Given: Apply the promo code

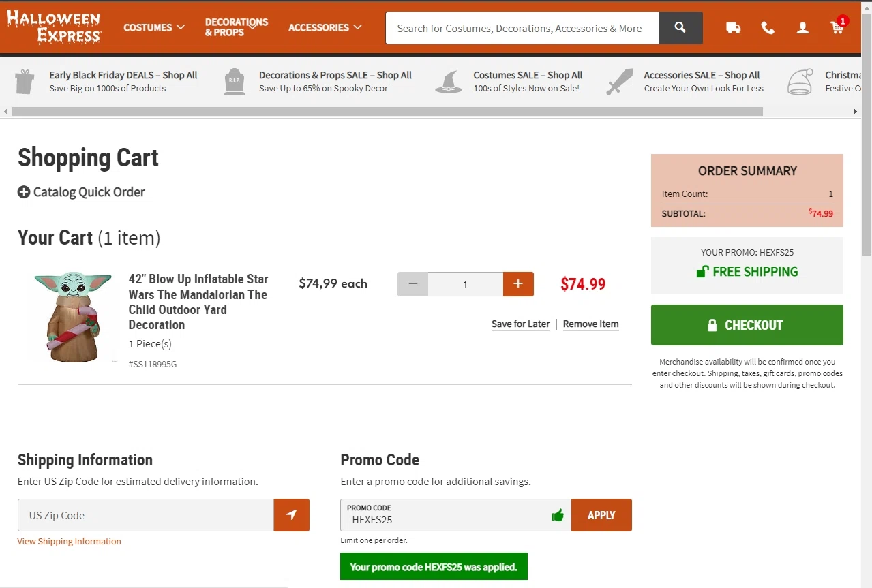Looking at the screenshot, I should click(601, 515).
